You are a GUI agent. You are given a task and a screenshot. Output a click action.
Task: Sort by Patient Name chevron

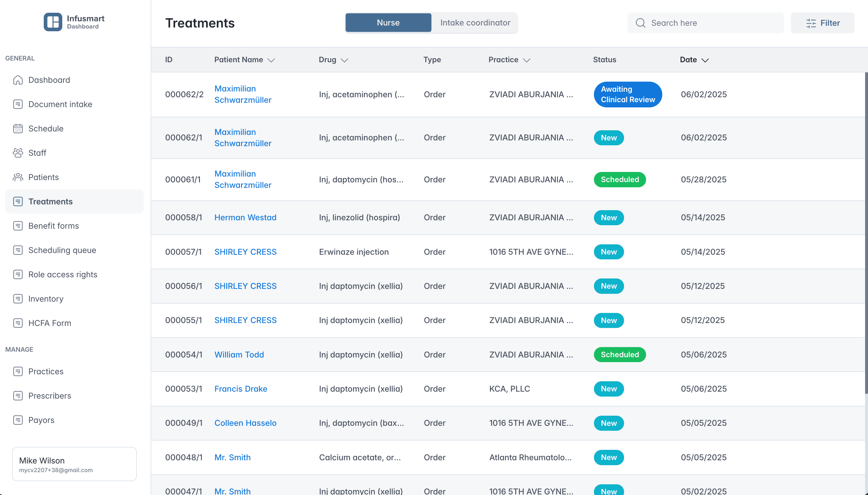coord(271,60)
